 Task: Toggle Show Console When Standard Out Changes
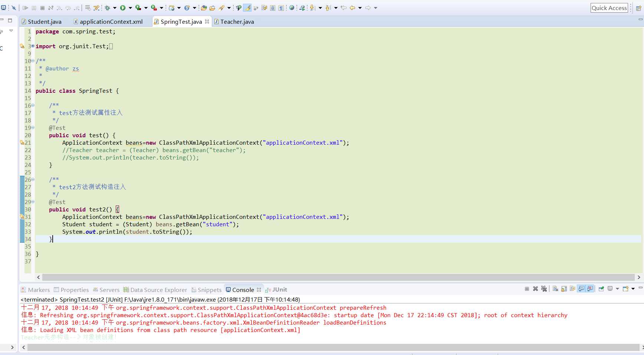tap(581, 289)
